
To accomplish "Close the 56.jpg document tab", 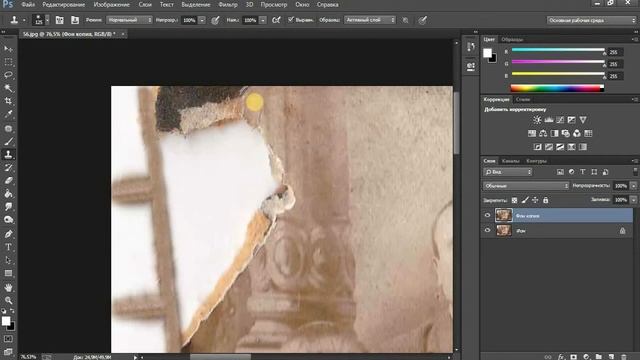I will pyautogui.click(x=122, y=34).
